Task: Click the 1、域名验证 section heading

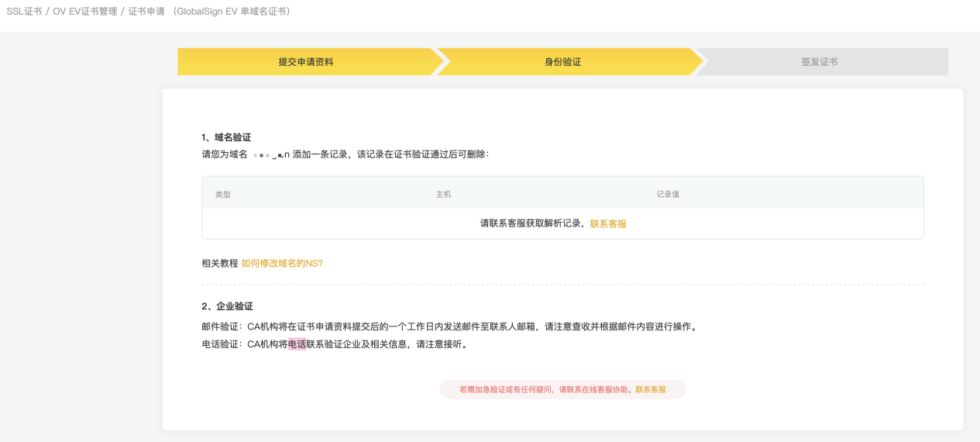Action: pyautogui.click(x=226, y=137)
